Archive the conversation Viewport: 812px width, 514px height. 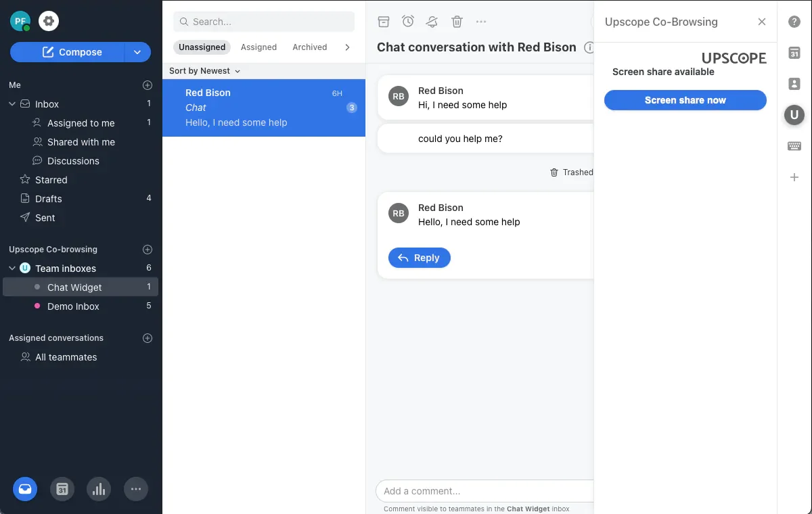pos(384,22)
